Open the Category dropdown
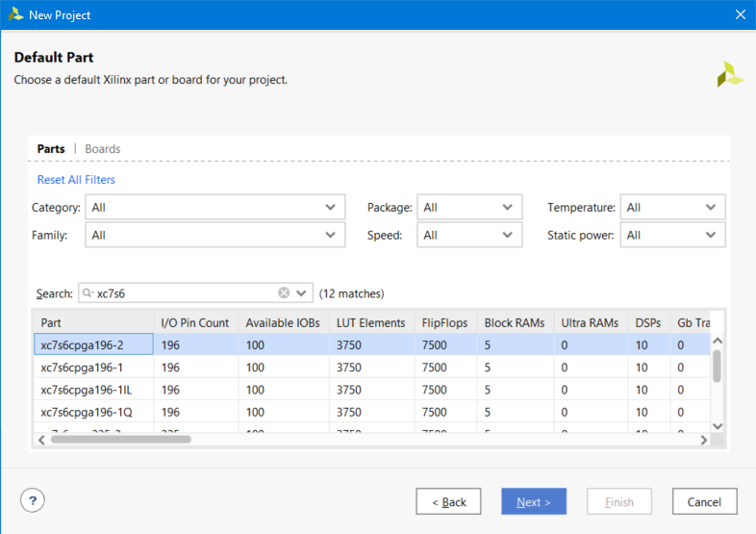756x534 pixels. coord(214,208)
